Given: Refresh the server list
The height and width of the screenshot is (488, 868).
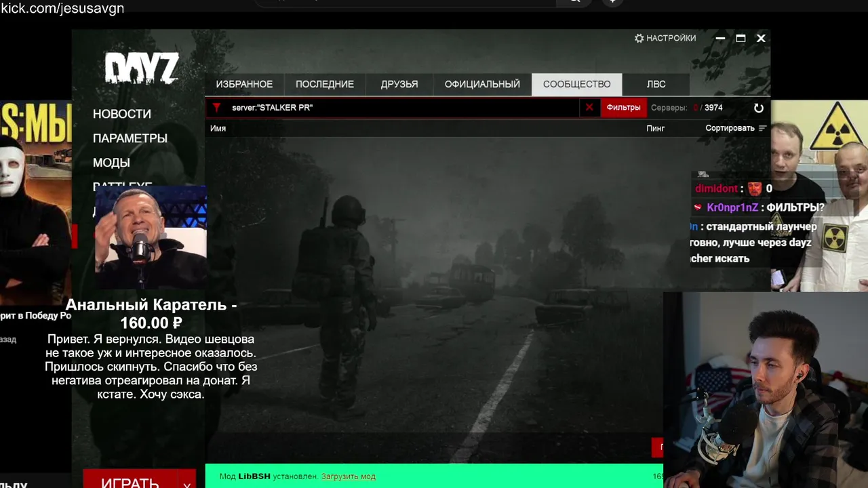Looking at the screenshot, I should coord(759,108).
